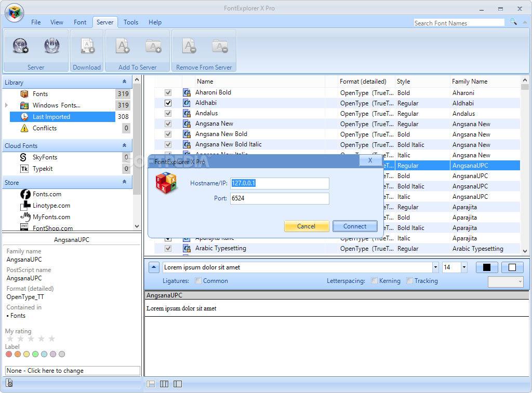Collapse the ribbon with the arrow
The image size is (532, 393).
525,22
